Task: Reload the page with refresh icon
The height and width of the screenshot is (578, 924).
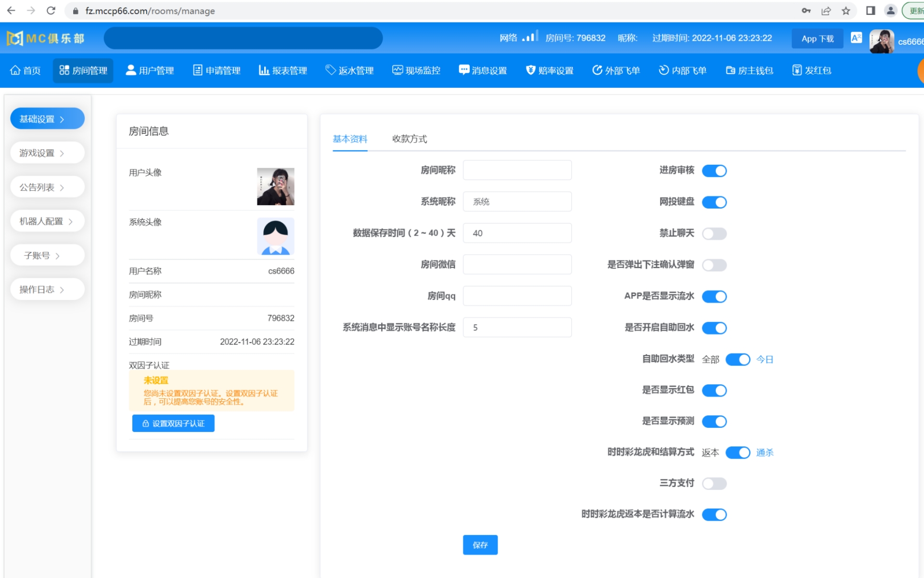Action: point(51,11)
